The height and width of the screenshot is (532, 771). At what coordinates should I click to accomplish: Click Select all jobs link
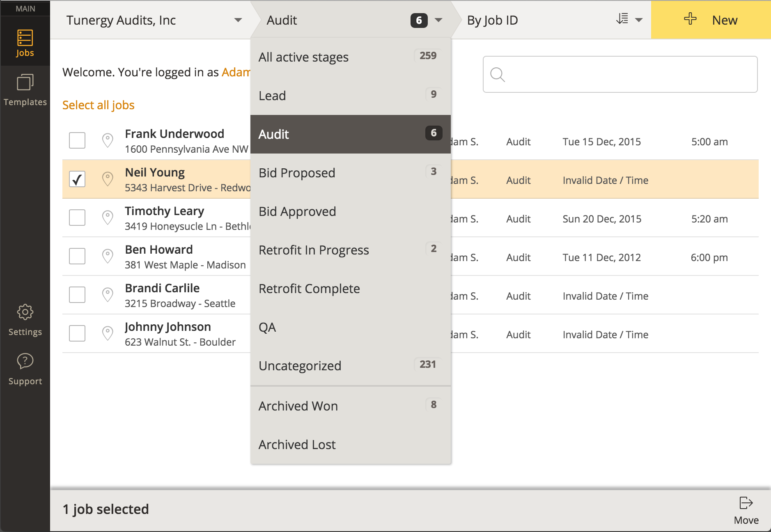(x=99, y=105)
